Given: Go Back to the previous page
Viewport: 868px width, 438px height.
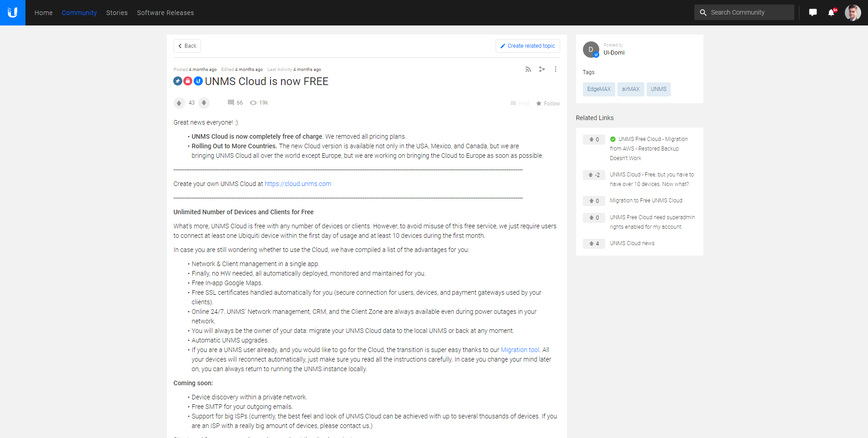Looking at the screenshot, I should [x=187, y=46].
